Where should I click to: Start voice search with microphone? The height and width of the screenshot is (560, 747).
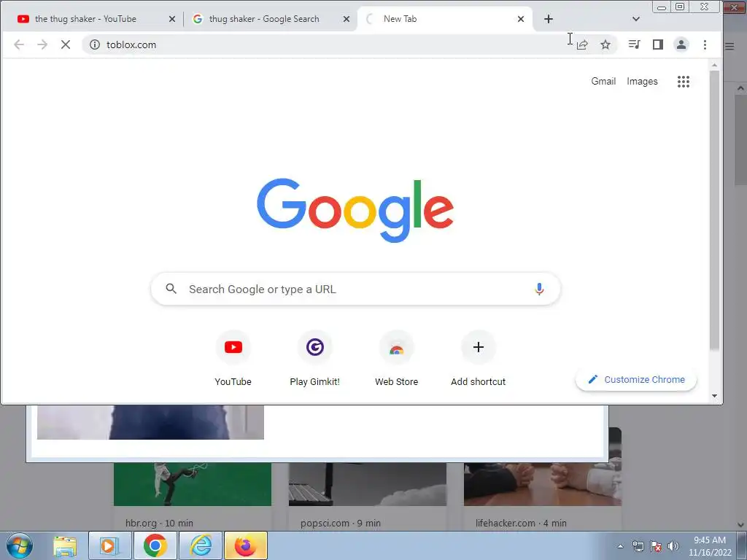click(539, 289)
